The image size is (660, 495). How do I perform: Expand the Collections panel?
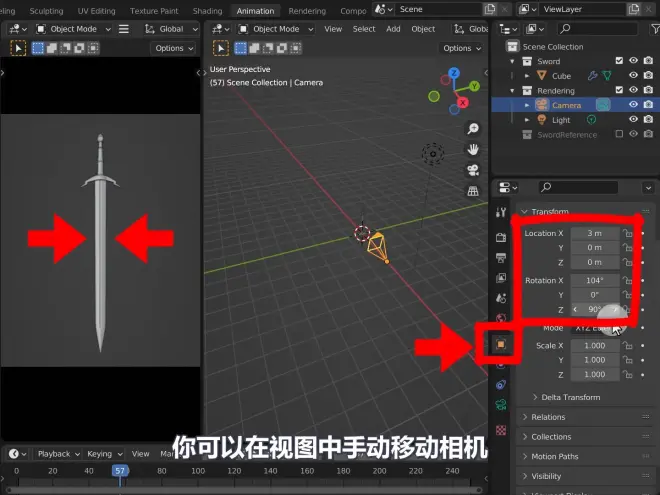click(x=585, y=437)
